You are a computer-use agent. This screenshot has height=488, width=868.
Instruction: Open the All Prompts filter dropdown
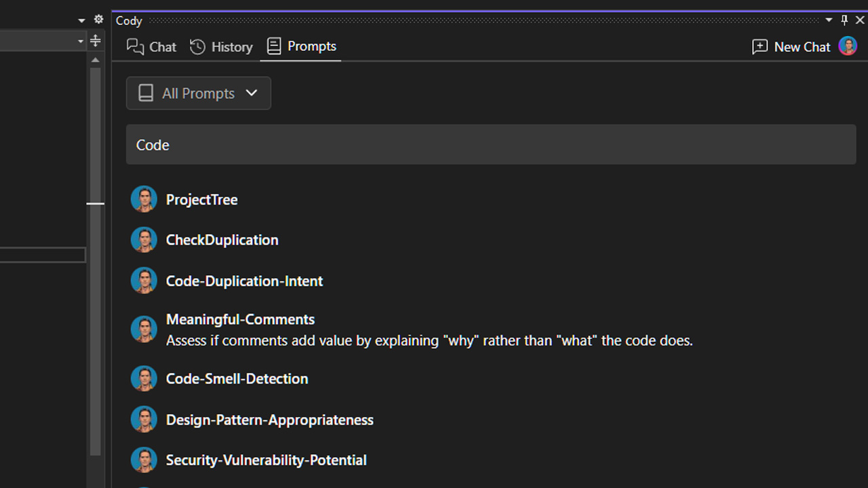pyautogui.click(x=199, y=94)
